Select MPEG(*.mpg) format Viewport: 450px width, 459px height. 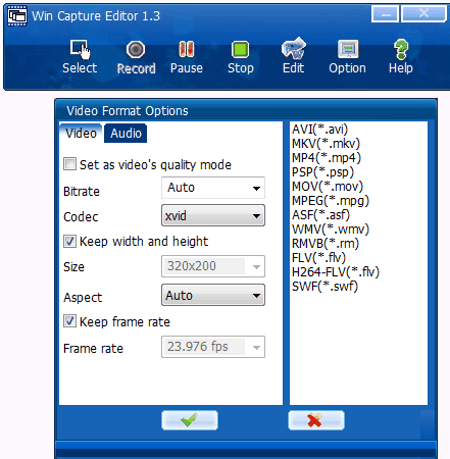point(331,201)
